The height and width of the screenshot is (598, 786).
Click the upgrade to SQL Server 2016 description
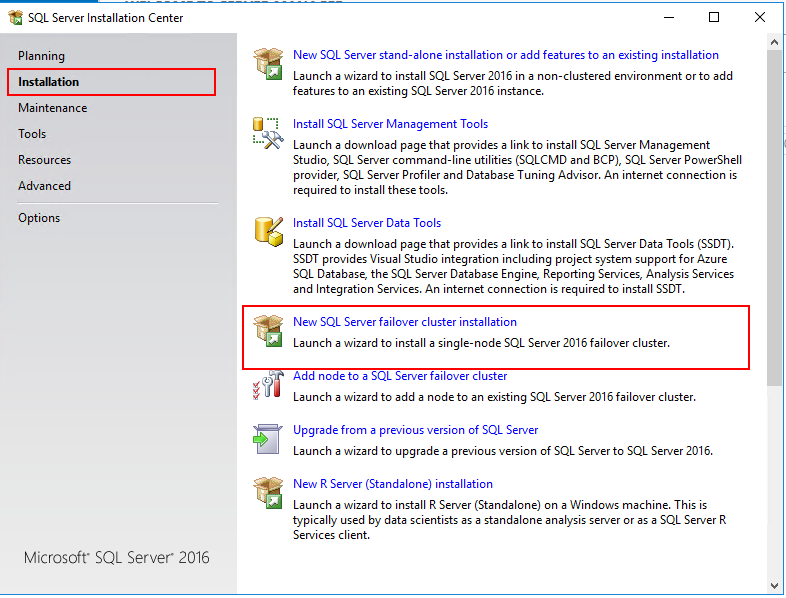(x=503, y=451)
